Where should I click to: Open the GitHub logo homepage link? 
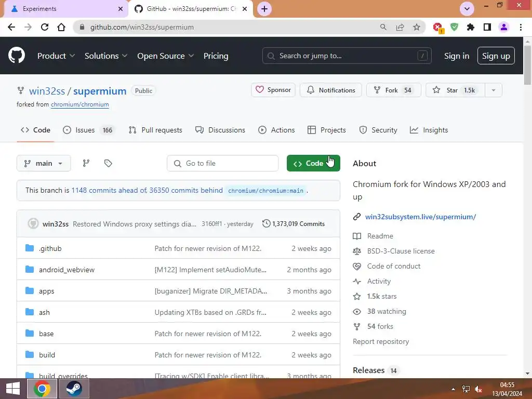[17, 56]
